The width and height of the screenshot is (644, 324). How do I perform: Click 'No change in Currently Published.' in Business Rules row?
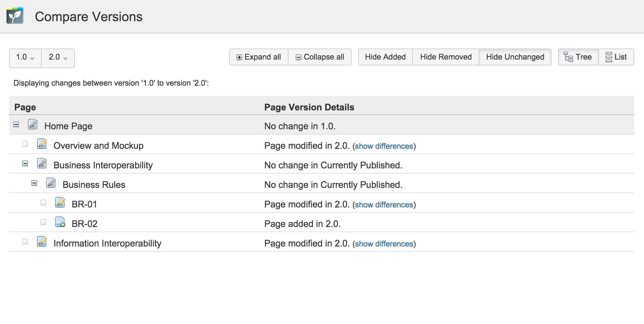pyautogui.click(x=333, y=185)
